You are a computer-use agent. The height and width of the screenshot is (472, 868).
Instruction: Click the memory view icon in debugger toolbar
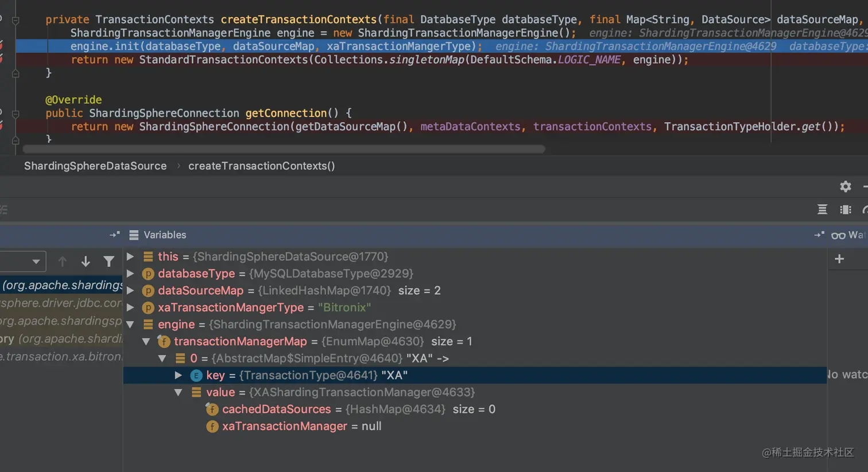click(x=845, y=209)
